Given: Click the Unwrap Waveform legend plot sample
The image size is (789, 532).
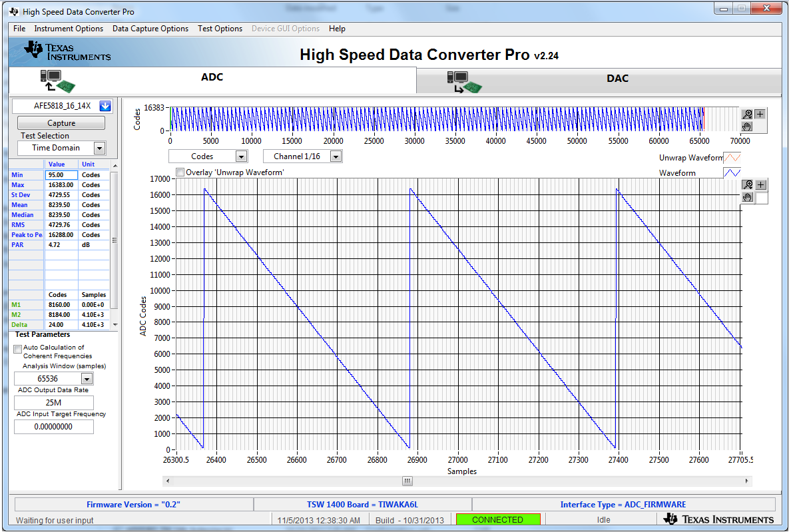Looking at the screenshot, I should tap(732, 158).
